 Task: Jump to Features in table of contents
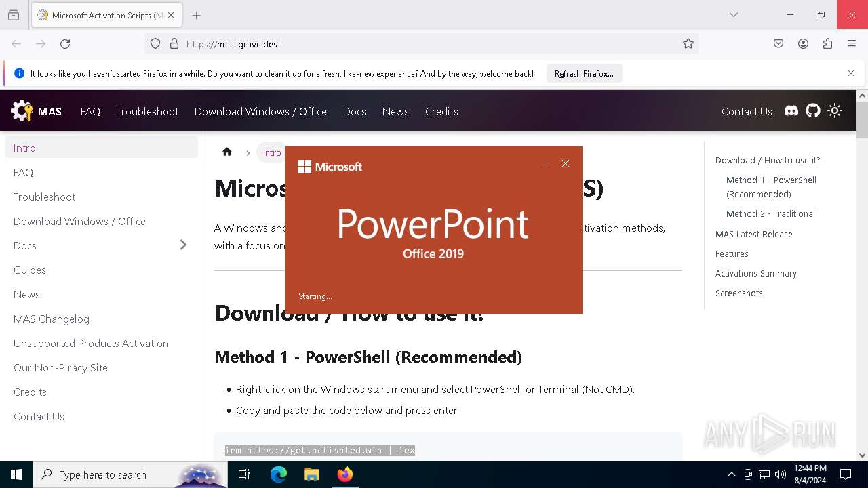tap(732, 253)
